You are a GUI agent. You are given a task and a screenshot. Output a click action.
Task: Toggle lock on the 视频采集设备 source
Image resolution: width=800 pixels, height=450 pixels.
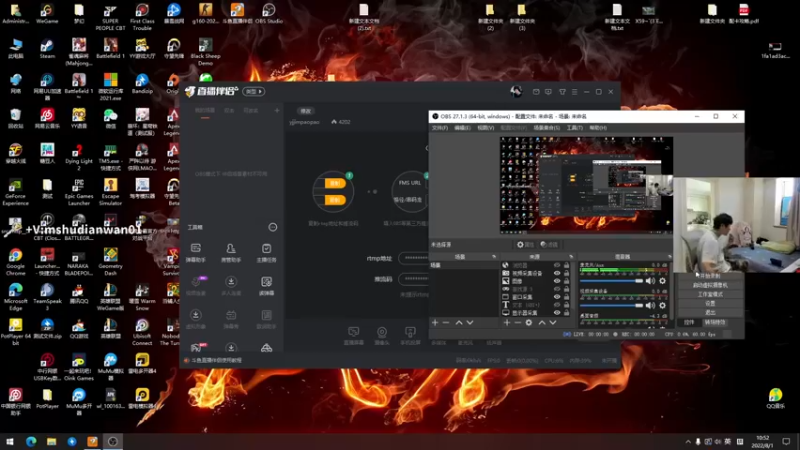pyautogui.click(x=566, y=273)
